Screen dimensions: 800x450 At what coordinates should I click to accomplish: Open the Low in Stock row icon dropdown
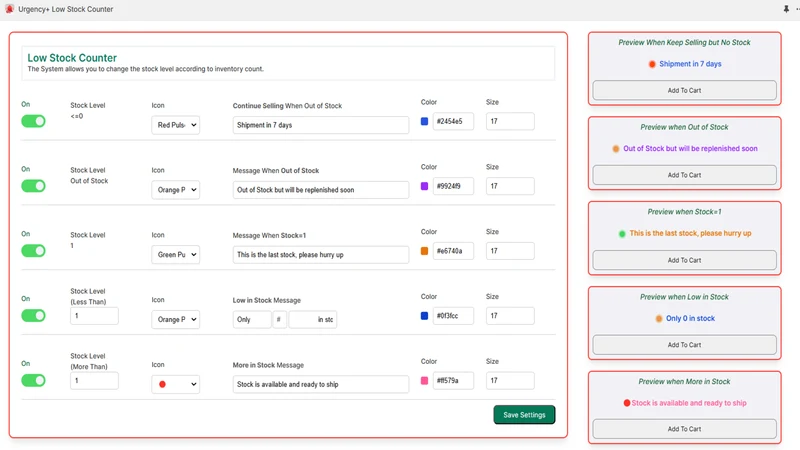pos(176,319)
